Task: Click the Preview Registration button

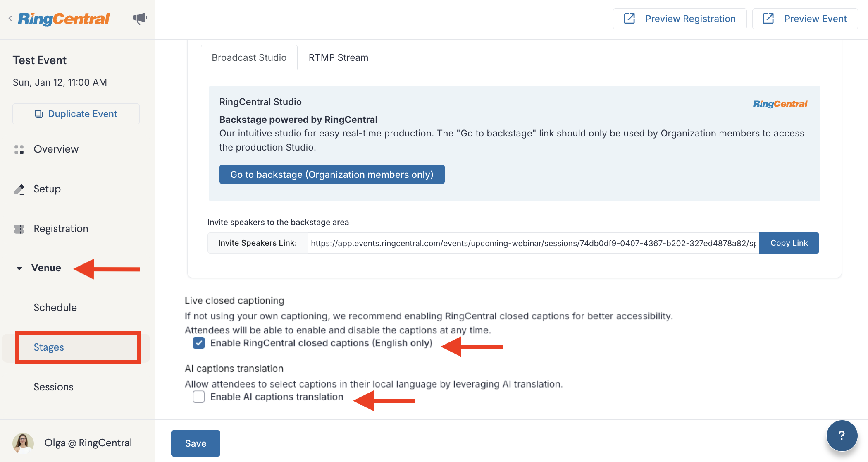Action: [680, 19]
